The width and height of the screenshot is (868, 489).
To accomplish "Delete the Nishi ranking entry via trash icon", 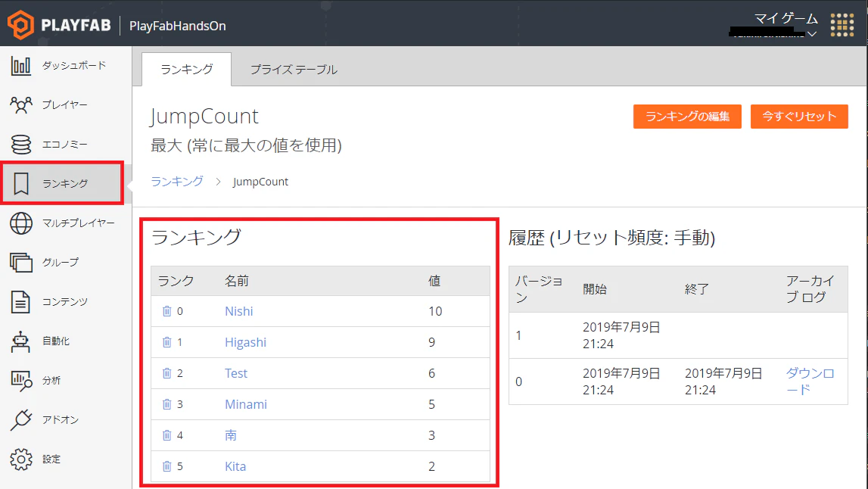I will point(166,311).
